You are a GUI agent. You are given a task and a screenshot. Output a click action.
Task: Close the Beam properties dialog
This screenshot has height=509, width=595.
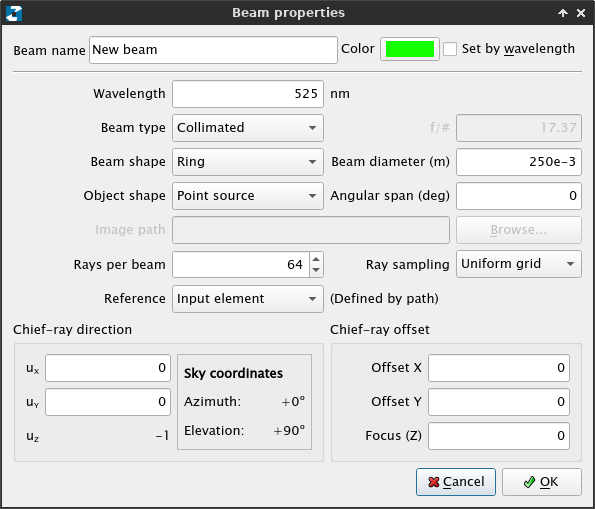pos(581,13)
